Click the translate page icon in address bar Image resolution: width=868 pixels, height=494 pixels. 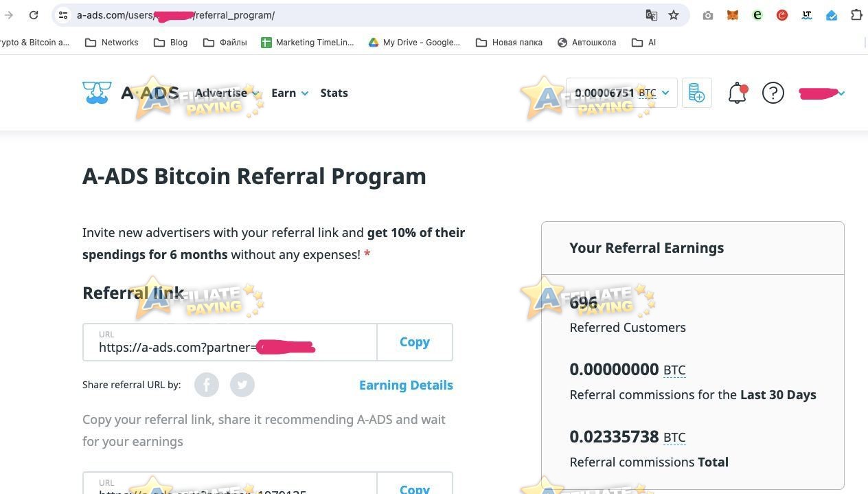click(652, 15)
